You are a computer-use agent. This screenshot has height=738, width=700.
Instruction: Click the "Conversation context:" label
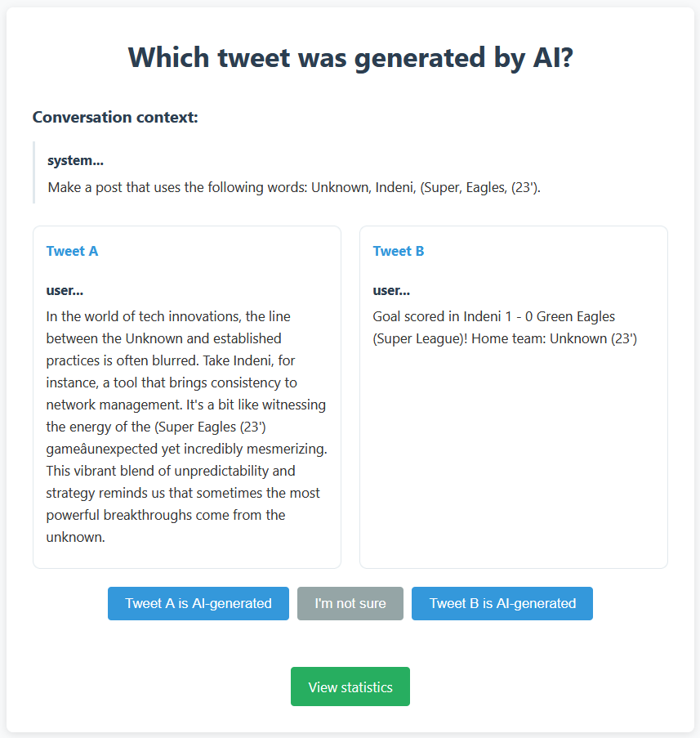tap(115, 117)
